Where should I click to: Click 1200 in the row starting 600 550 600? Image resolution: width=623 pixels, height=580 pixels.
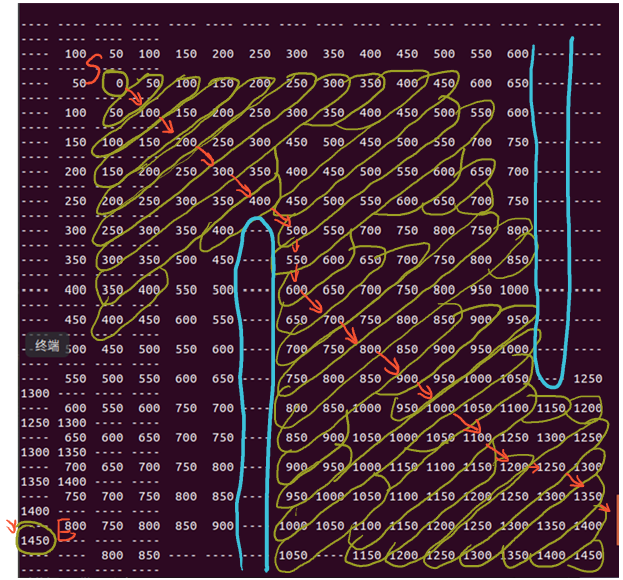[587, 408]
